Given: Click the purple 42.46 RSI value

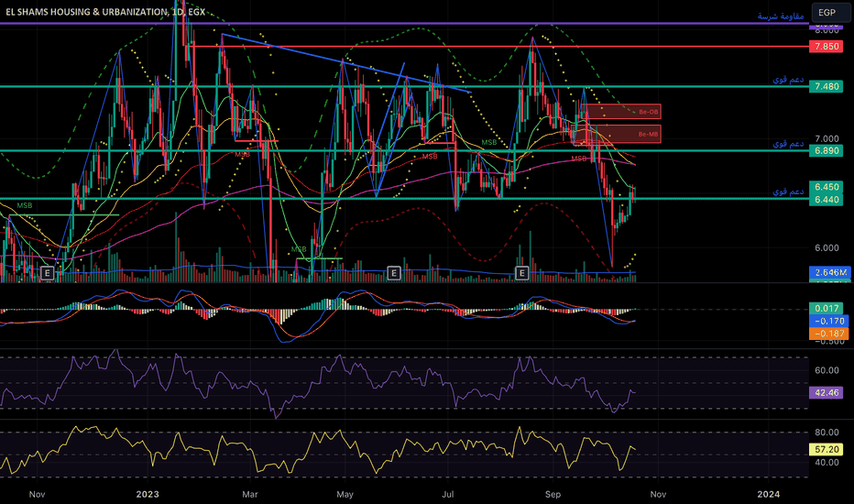Looking at the screenshot, I should pyautogui.click(x=827, y=392).
